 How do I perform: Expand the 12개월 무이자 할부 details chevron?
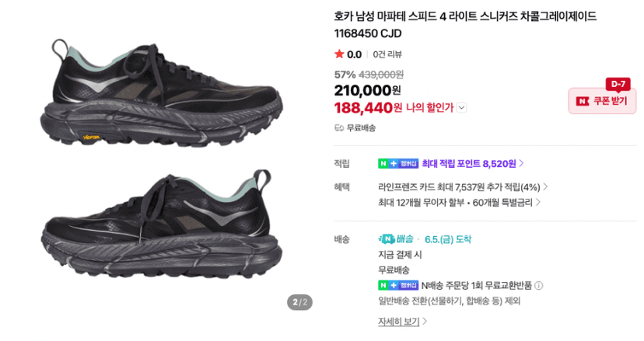[538, 202]
